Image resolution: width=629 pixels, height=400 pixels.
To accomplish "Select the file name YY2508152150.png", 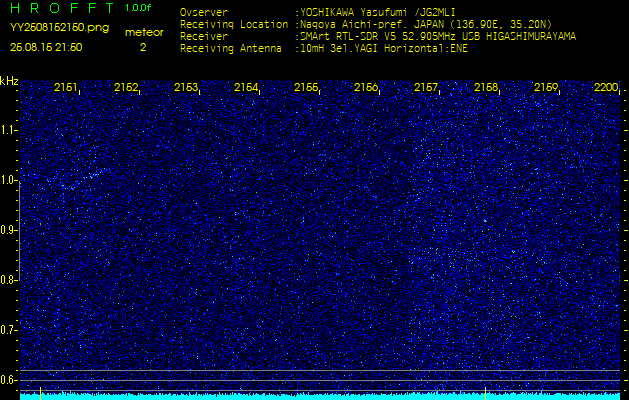I will point(59,28).
